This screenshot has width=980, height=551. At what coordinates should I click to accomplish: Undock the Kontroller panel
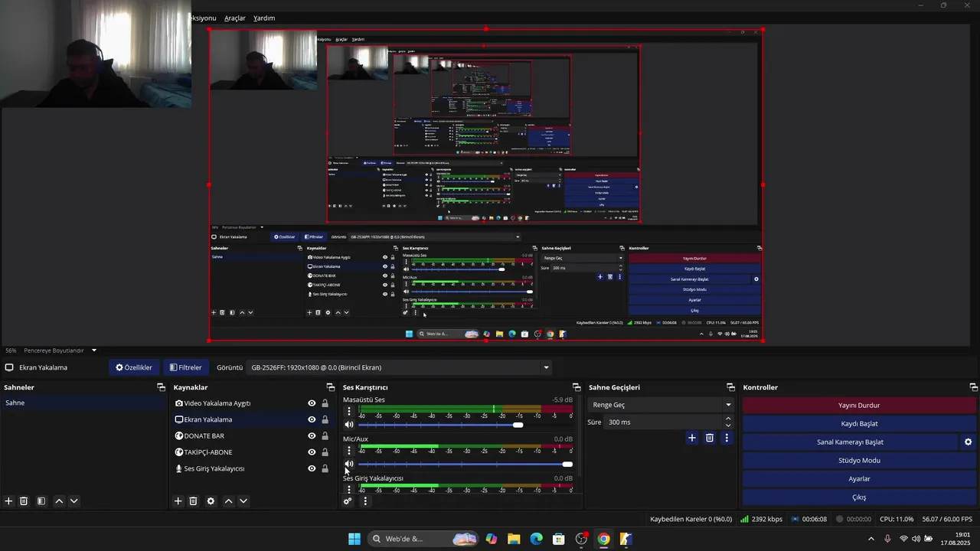tap(973, 387)
